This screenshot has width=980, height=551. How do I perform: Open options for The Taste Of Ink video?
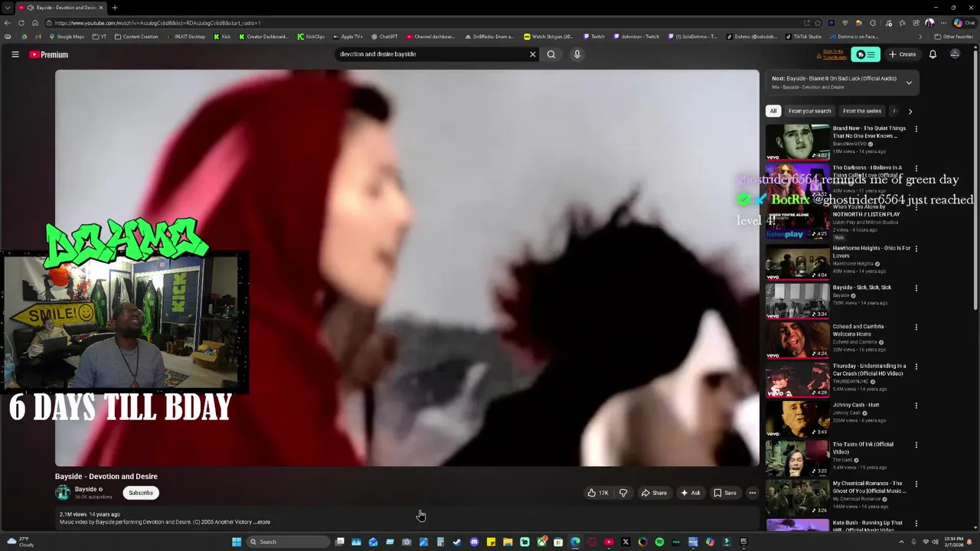coord(916,445)
